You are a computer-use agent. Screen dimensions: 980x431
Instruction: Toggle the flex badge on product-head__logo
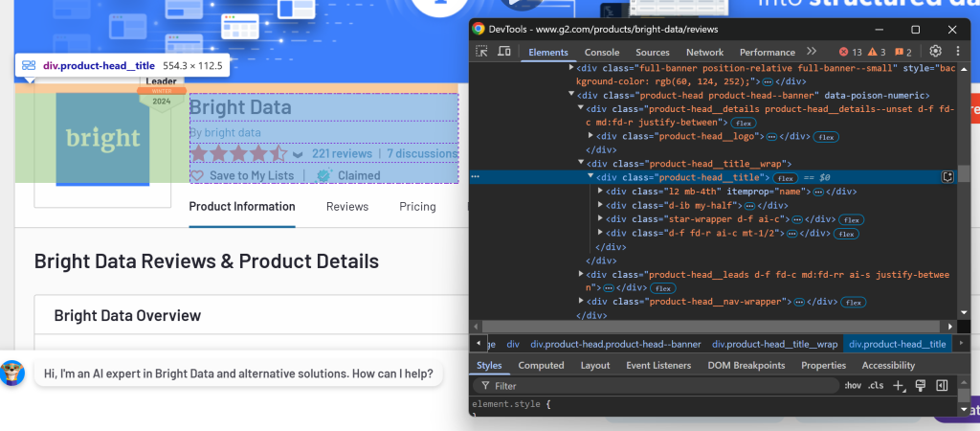(826, 137)
